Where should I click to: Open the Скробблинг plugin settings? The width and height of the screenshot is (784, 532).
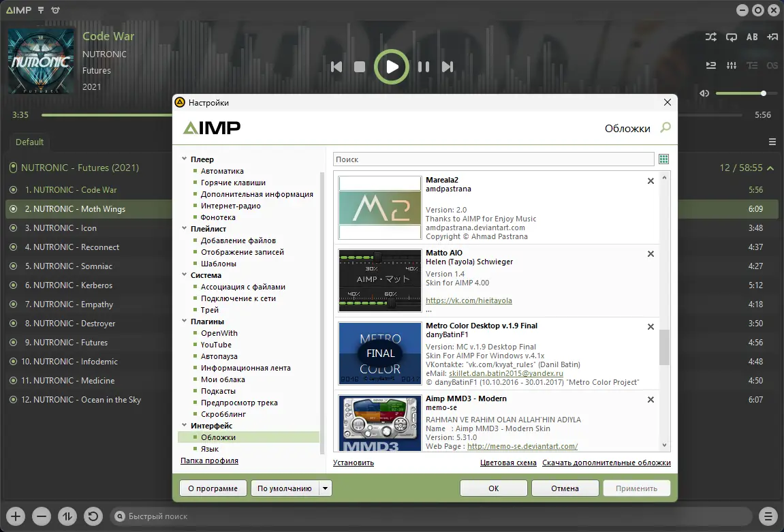tap(223, 414)
